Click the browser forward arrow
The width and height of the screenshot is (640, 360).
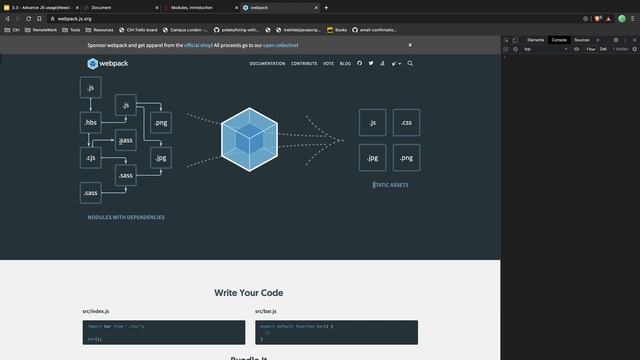(18, 19)
